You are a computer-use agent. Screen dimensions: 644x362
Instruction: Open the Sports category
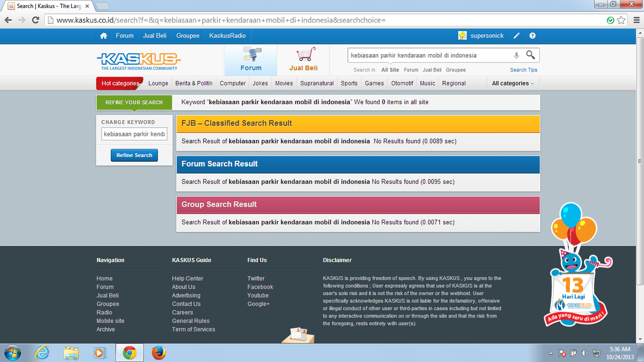pyautogui.click(x=349, y=83)
